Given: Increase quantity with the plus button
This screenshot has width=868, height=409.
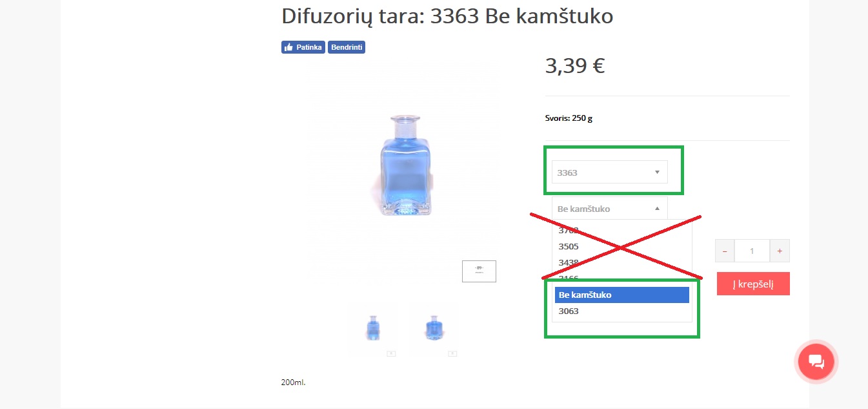Looking at the screenshot, I should (x=780, y=251).
